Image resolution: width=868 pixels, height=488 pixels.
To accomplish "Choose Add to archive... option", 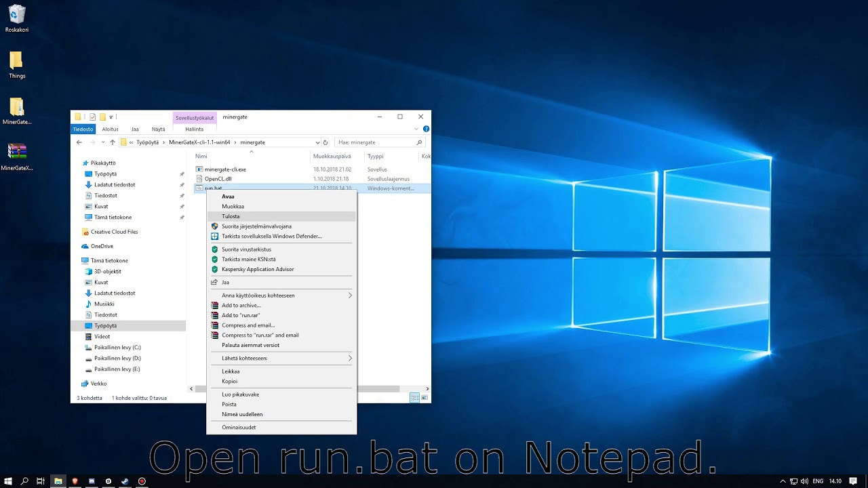I will point(281,306).
